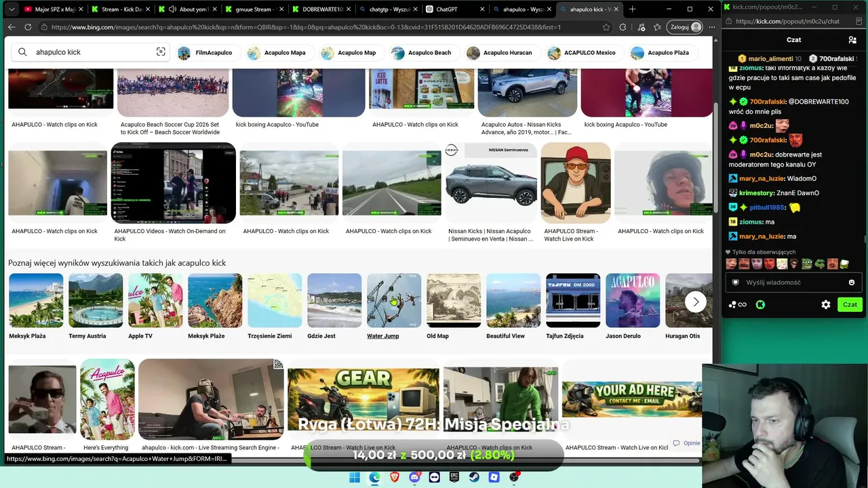The width and height of the screenshot is (868, 488).
Task: Open OBS Studio from the taskbar
Action: [x=514, y=477]
